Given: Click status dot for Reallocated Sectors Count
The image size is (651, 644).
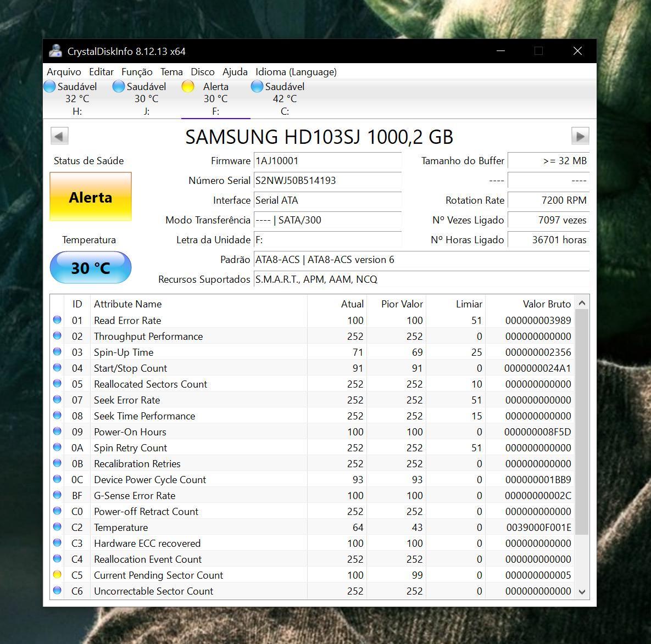Looking at the screenshot, I should pos(57,383).
